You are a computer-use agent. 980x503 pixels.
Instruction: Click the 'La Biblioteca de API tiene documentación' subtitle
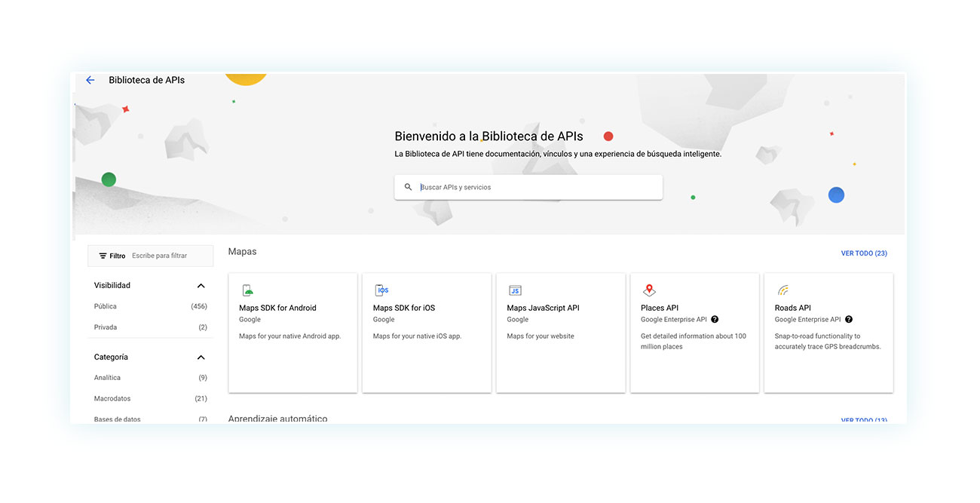558,154
